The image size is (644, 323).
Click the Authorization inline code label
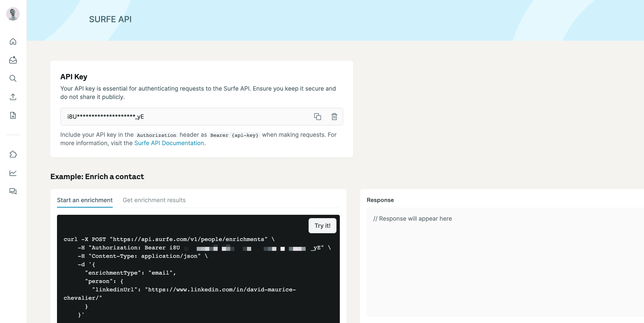(x=156, y=135)
